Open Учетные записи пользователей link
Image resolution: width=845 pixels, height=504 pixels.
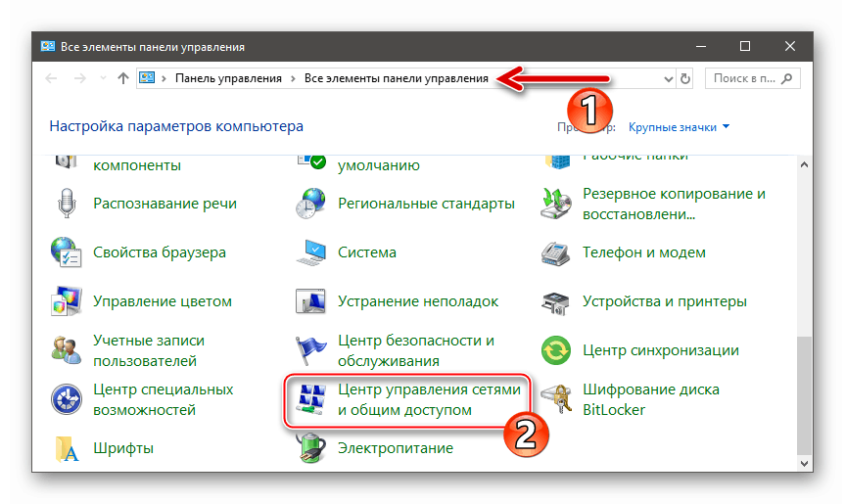pyautogui.click(x=149, y=350)
